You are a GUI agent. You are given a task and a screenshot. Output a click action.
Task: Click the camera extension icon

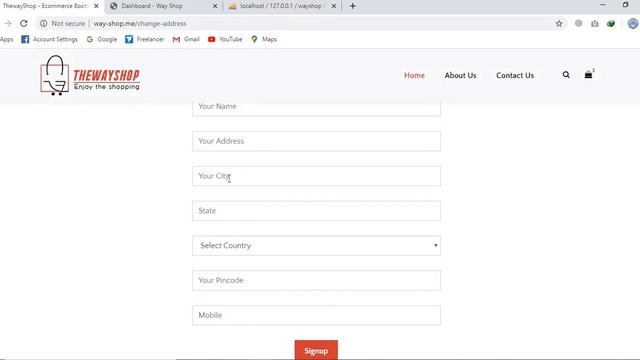(595, 24)
